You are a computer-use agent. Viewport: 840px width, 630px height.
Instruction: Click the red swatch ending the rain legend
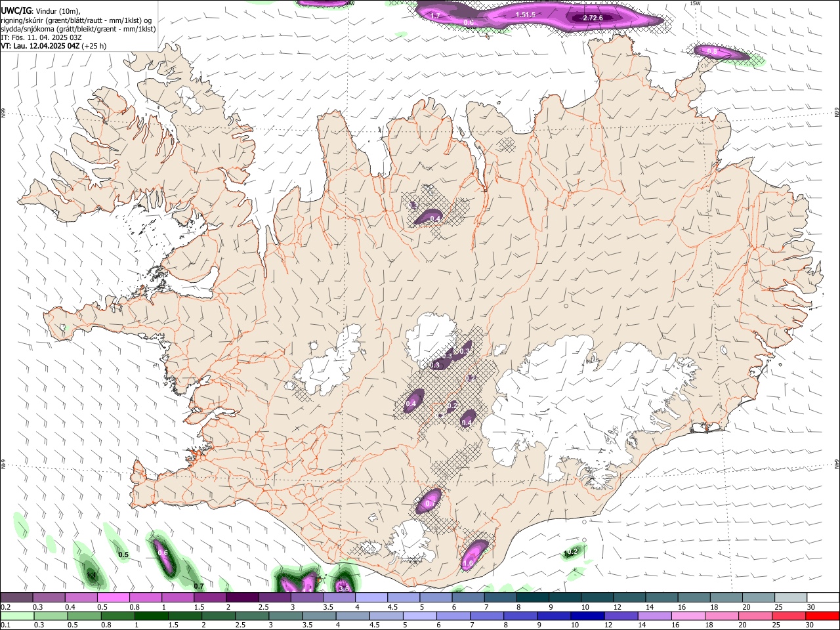pyautogui.click(x=822, y=616)
